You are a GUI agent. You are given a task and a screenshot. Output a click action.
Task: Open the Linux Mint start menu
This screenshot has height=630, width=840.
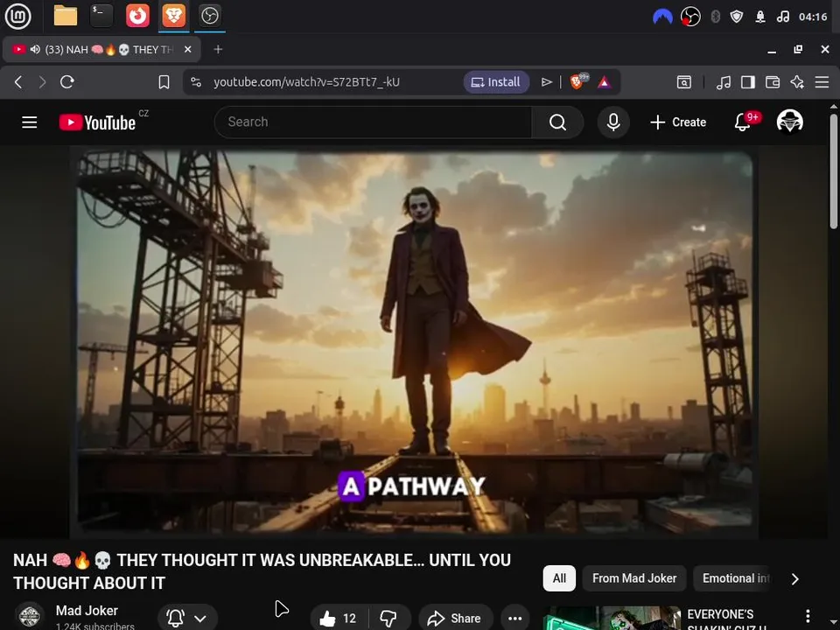pyautogui.click(x=17, y=16)
